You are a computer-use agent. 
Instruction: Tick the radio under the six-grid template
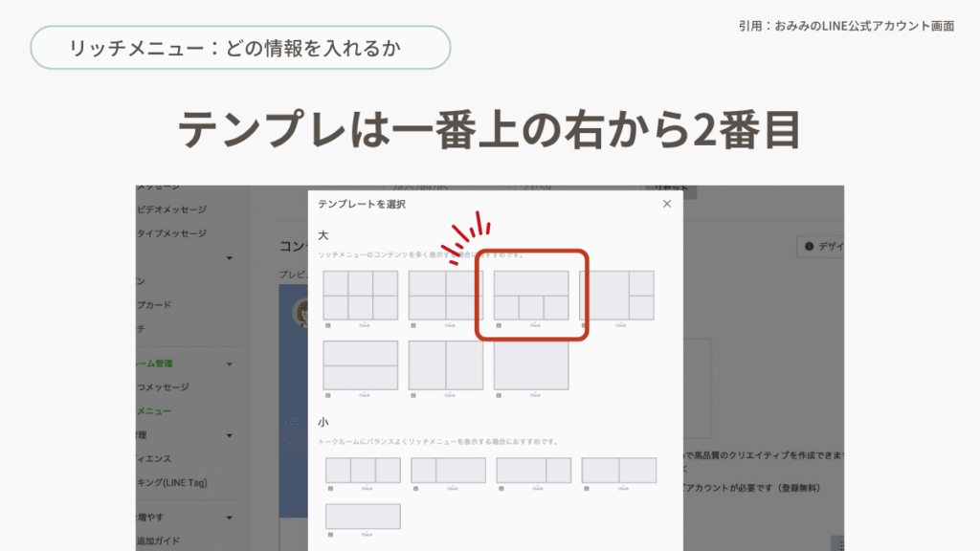(x=328, y=325)
